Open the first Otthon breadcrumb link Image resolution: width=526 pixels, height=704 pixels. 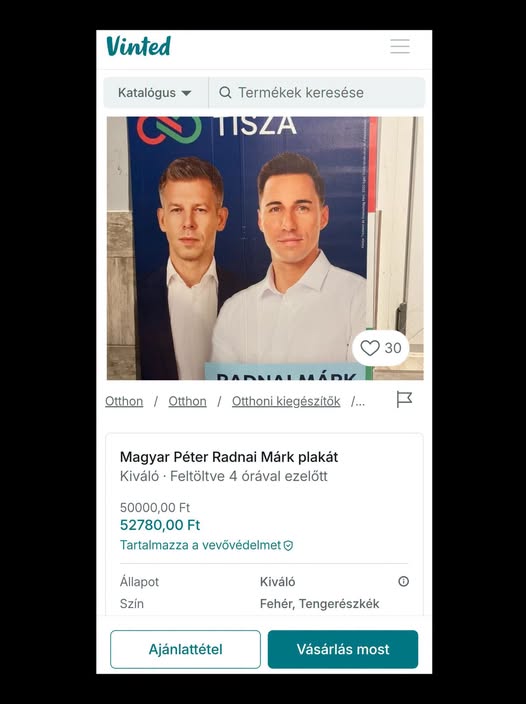pos(124,401)
